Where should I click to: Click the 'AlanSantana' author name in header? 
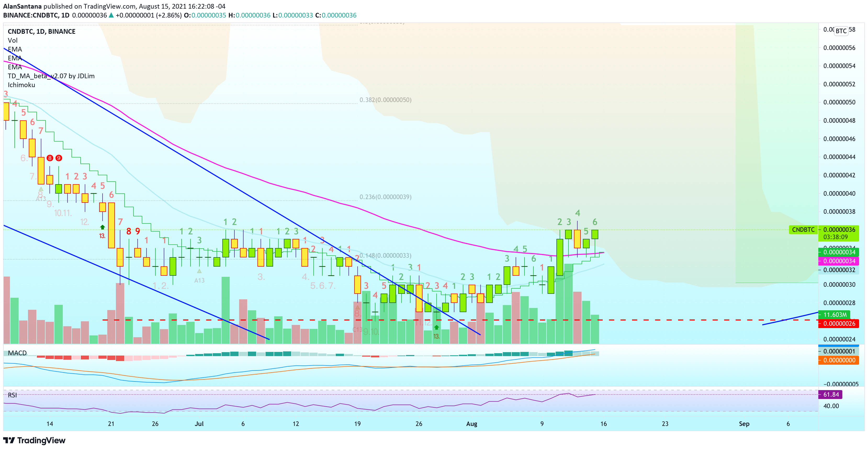[x=22, y=6]
